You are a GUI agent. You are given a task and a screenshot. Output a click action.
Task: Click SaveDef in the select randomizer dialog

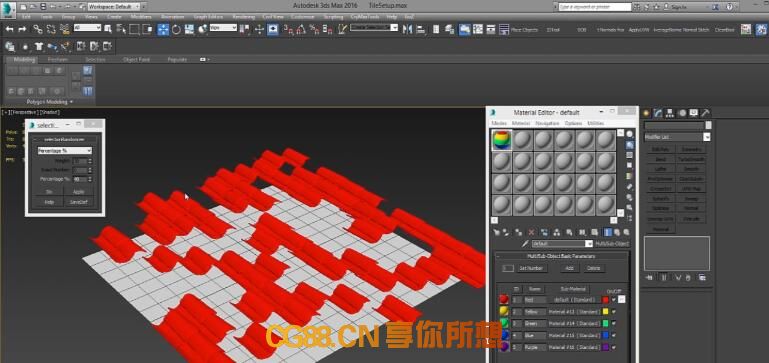78,202
